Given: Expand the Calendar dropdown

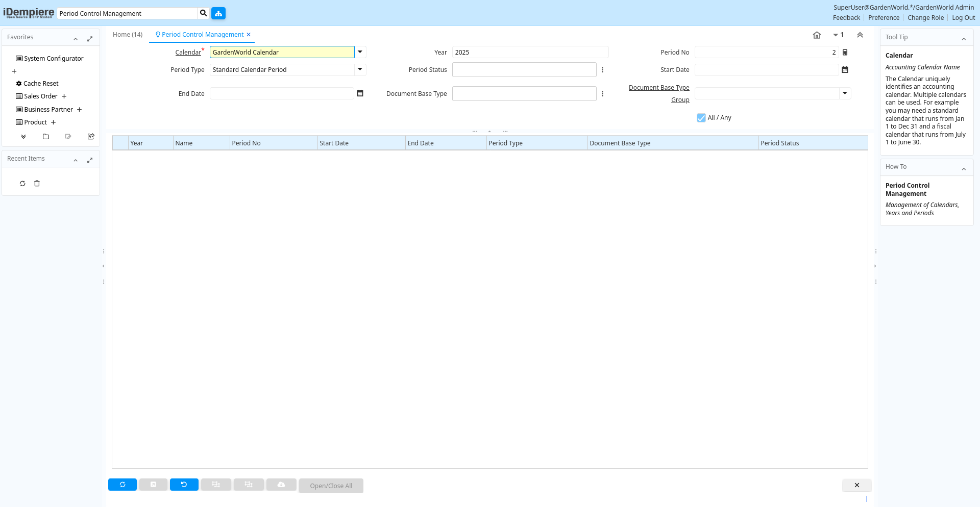Looking at the screenshot, I should pos(360,52).
